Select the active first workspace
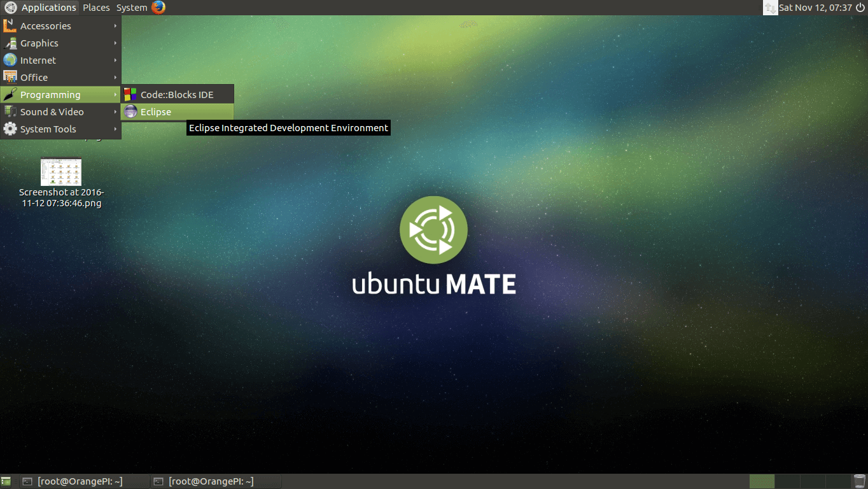The height and width of the screenshot is (489, 868). point(762,481)
